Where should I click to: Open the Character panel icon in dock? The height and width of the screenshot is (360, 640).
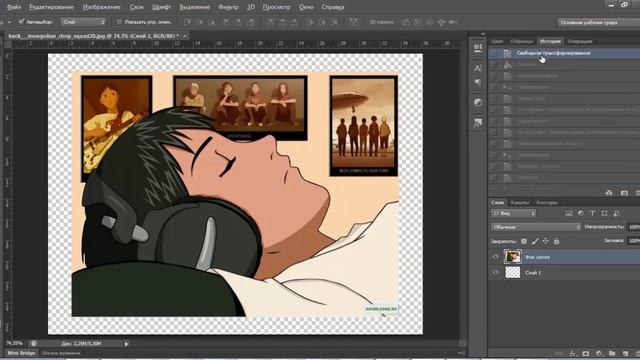478,68
